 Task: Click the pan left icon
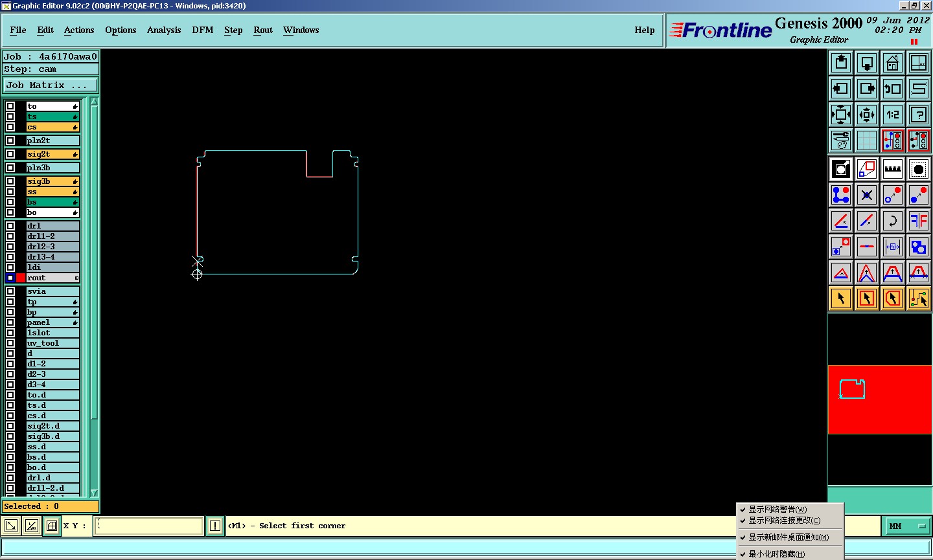(x=841, y=89)
